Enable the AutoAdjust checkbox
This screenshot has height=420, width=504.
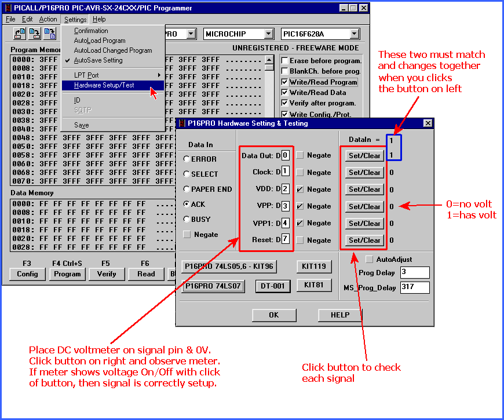tap(370, 259)
